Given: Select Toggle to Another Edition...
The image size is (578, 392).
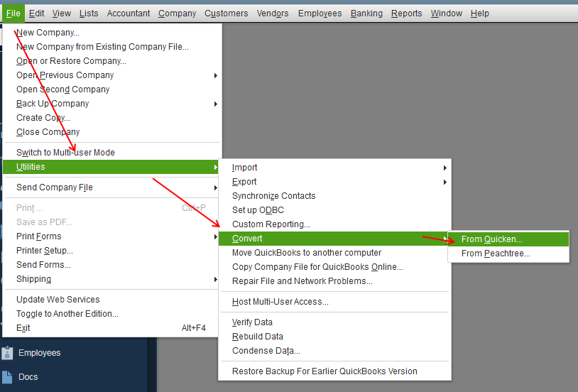Looking at the screenshot, I should coord(112,314).
